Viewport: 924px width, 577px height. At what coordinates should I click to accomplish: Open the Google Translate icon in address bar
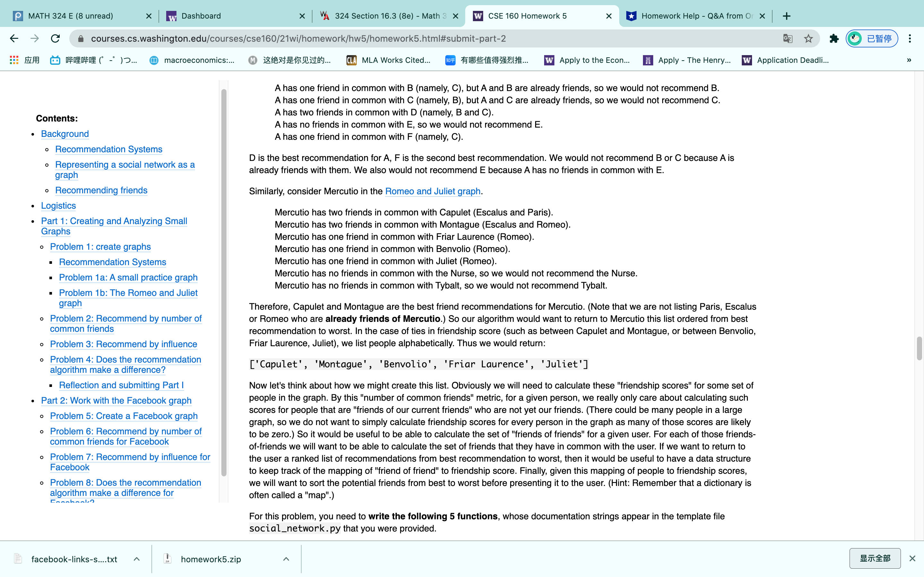click(x=788, y=38)
